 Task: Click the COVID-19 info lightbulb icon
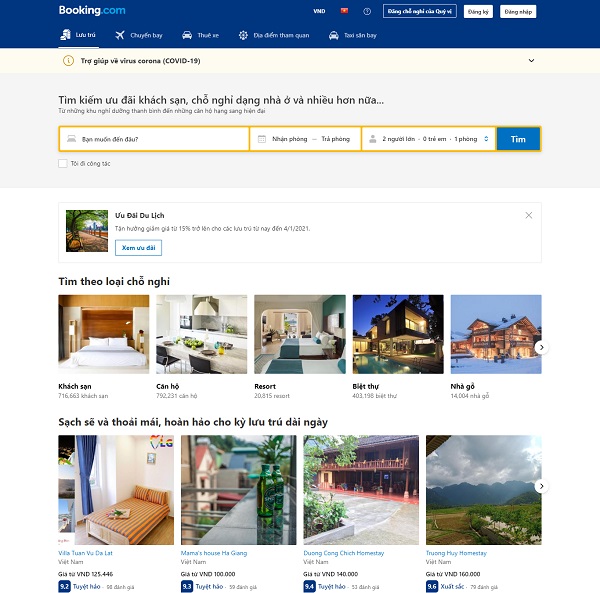tap(69, 61)
